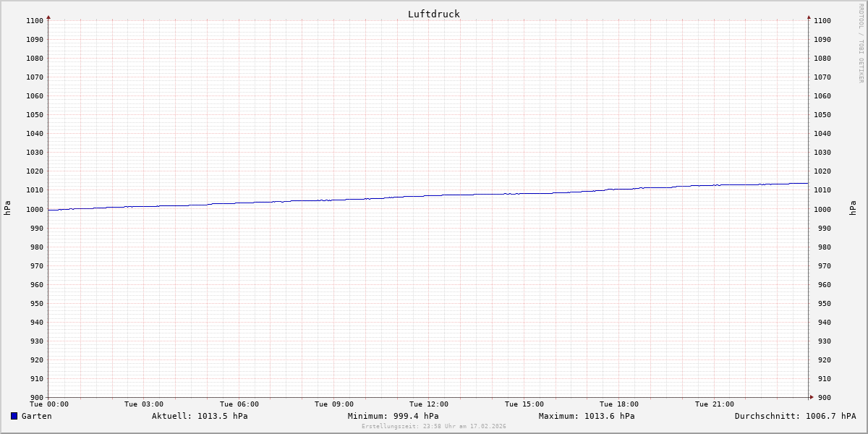Screen dimensions: 868x434
Task: Click the 950 label on the right axis
Action: 822,303
